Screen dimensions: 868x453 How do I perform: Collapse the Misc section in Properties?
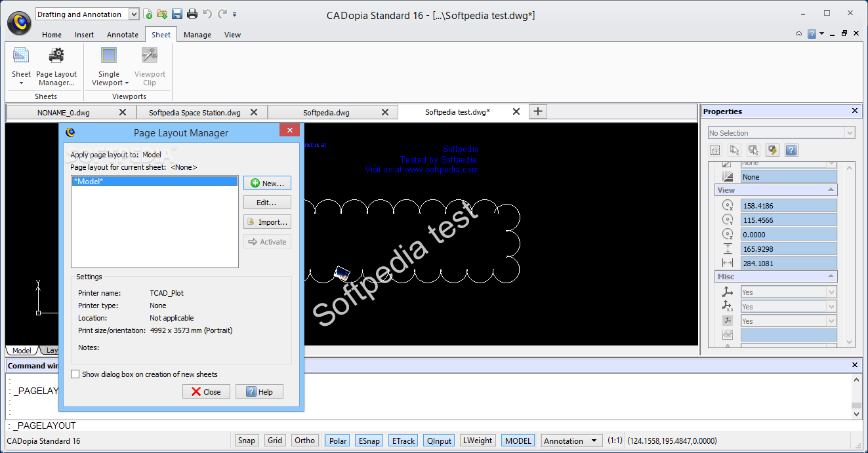[832, 277]
